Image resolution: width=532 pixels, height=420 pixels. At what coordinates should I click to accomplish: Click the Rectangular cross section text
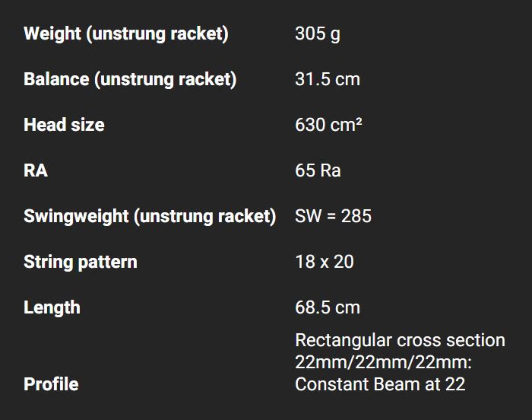pyautogui.click(x=400, y=340)
